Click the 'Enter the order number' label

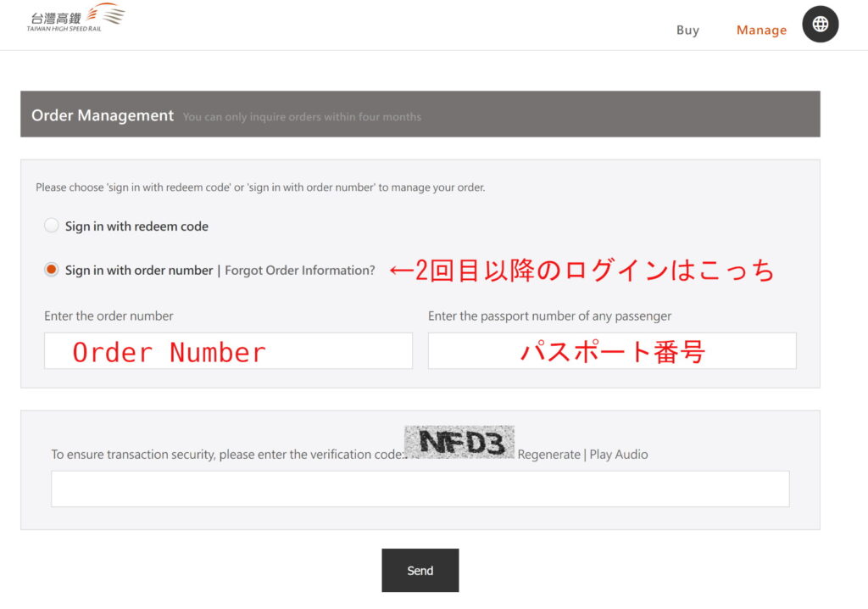[108, 316]
